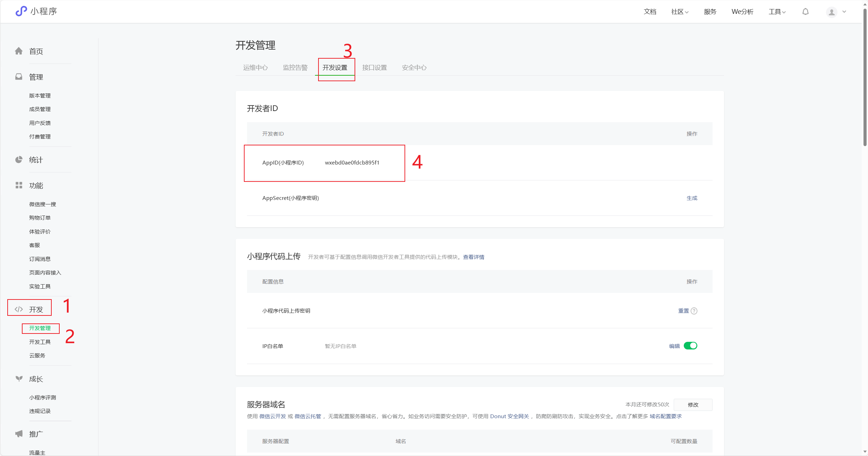This screenshot has height=456, width=868.
Task: Open 体验评价 in the sidebar
Action: [x=40, y=232]
